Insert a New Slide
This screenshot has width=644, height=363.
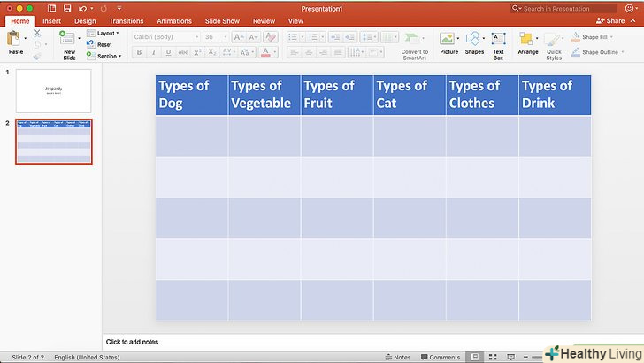point(68,43)
